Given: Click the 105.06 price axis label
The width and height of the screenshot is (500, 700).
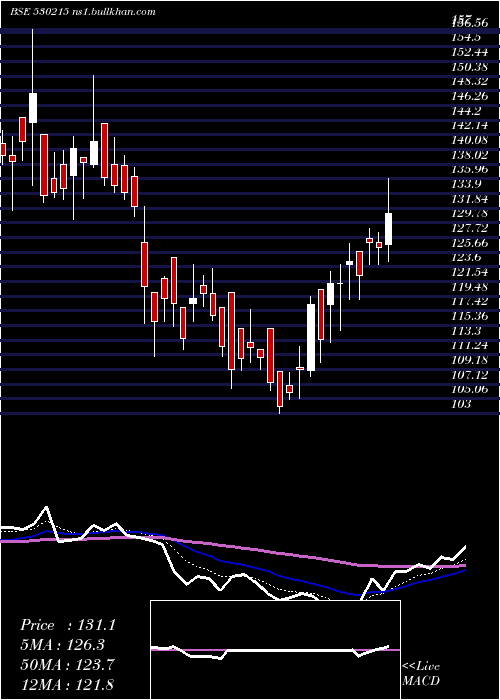Looking at the screenshot, I should point(469,390).
